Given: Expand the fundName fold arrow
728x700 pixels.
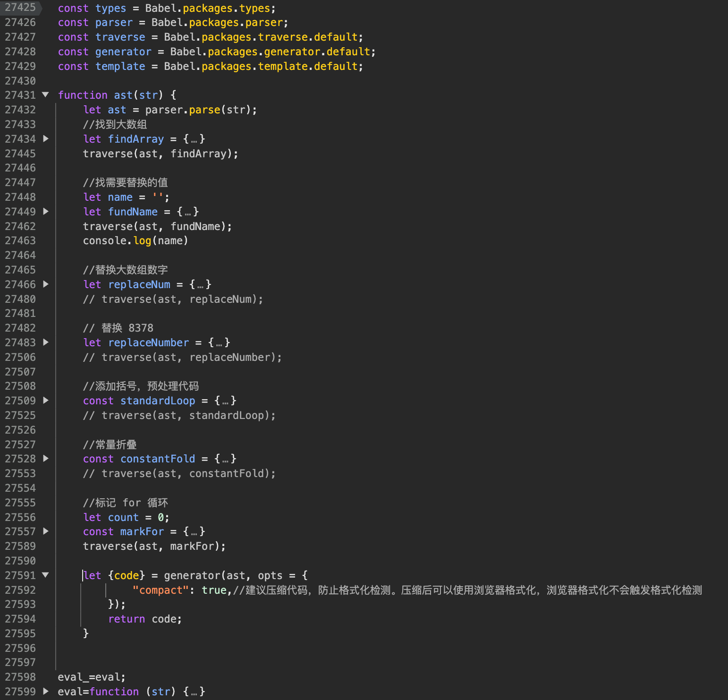Looking at the screenshot, I should point(45,212).
